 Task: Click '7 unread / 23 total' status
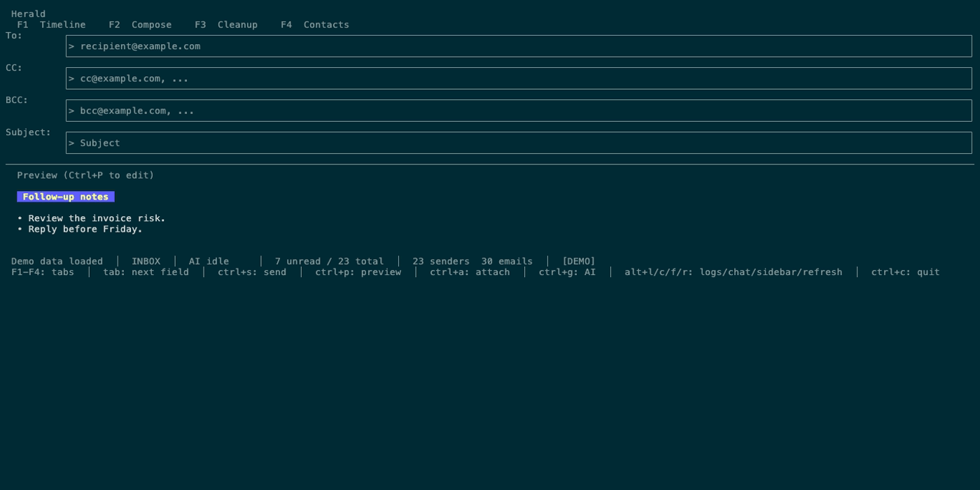(x=329, y=261)
